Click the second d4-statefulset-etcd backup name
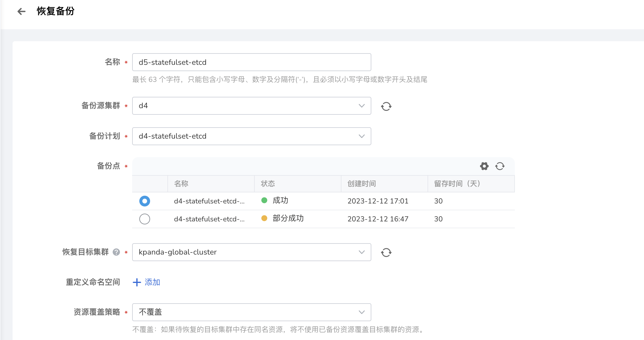Image resolution: width=644 pixels, height=340 pixels. 209,219
